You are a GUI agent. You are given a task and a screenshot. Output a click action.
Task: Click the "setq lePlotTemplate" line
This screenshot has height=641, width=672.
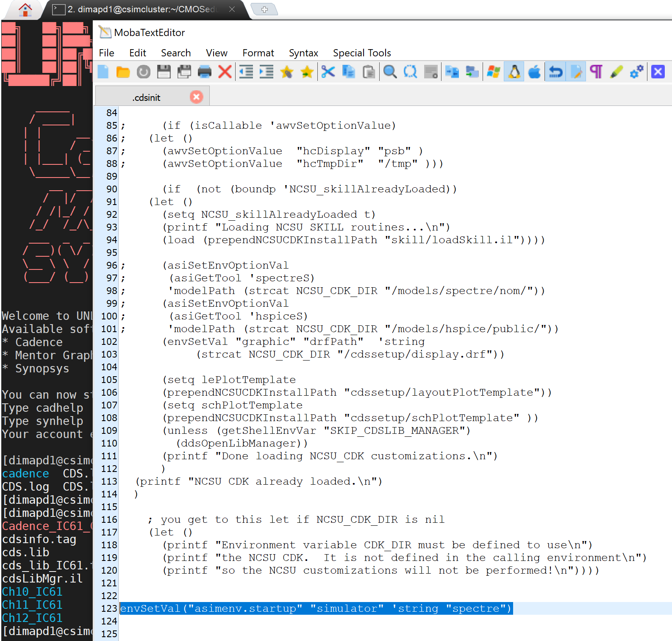(x=229, y=380)
